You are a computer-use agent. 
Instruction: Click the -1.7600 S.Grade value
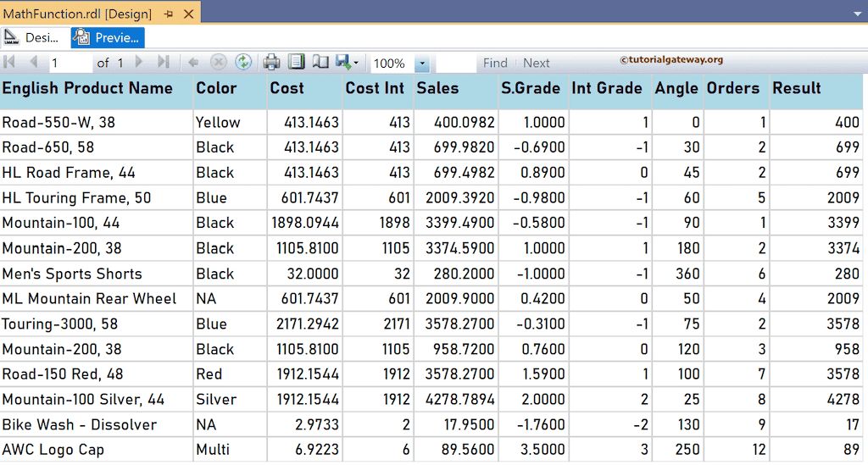coord(541,424)
